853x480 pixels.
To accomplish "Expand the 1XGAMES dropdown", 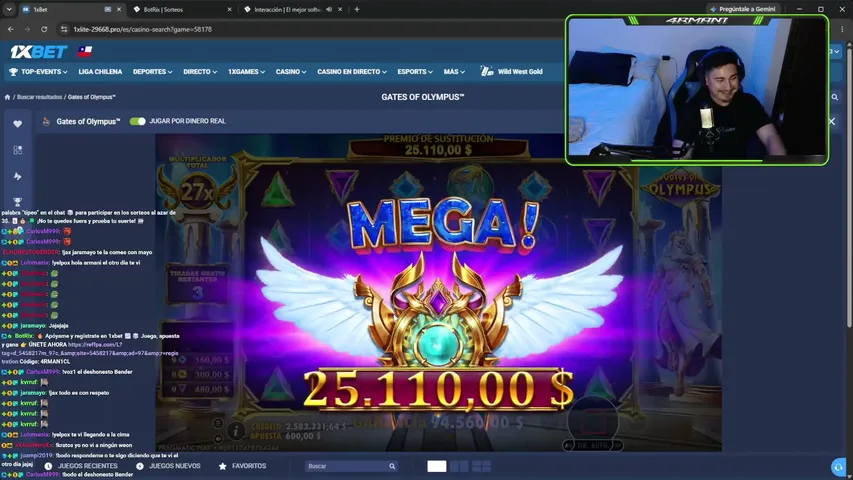I will [246, 72].
